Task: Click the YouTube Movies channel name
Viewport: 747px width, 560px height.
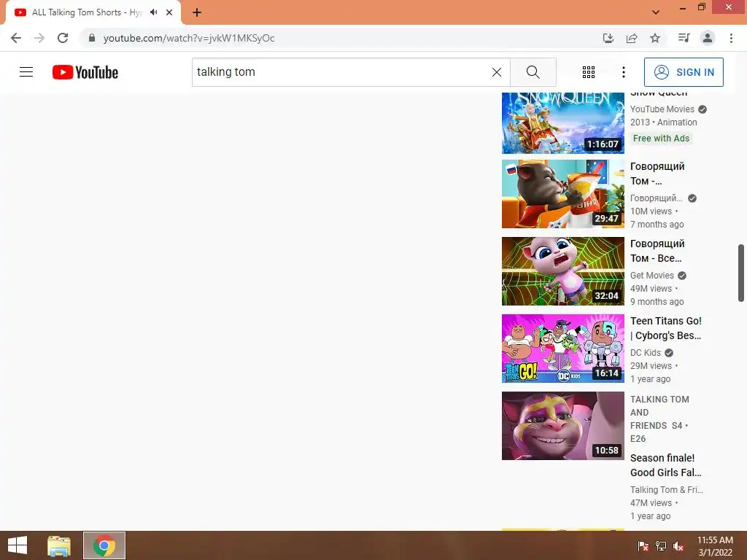Action: (x=662, y=109)
